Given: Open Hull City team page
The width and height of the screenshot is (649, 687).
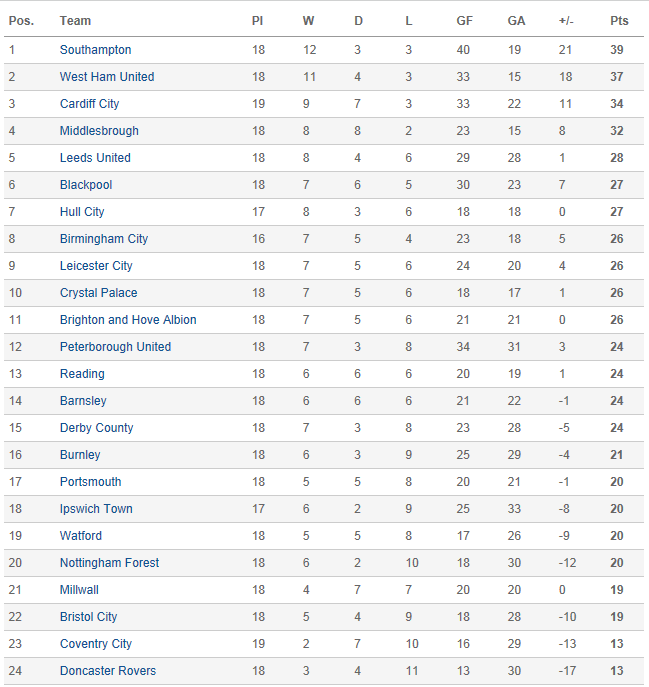Looking at the screenshot, I should pyautogui.click(x=82, y=212).
